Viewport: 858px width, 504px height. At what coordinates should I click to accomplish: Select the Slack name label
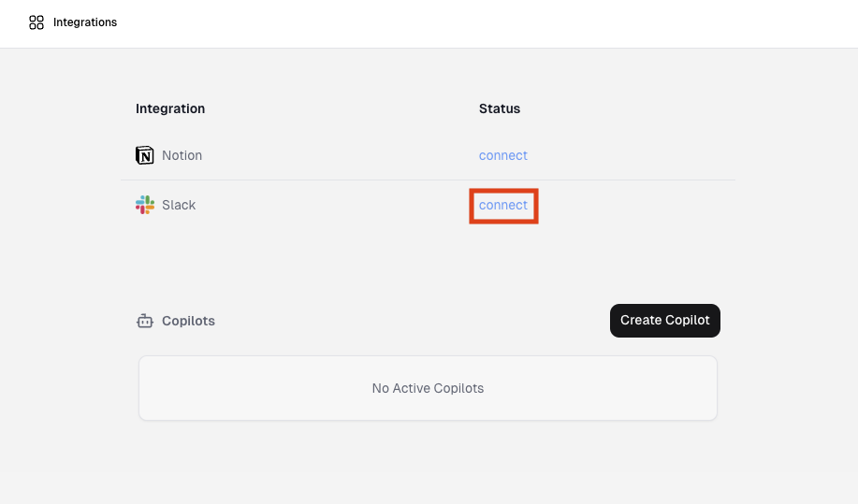click(x=179, y=205)
